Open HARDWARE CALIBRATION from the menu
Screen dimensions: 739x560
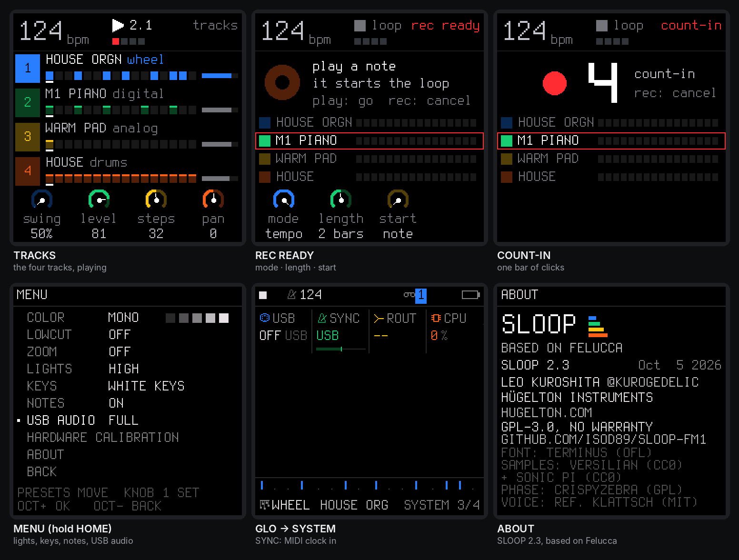pyautogui.click(x=103, y=437)
